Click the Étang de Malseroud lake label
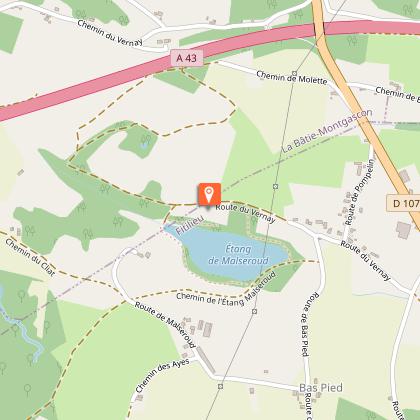 (x=238, y=255)
